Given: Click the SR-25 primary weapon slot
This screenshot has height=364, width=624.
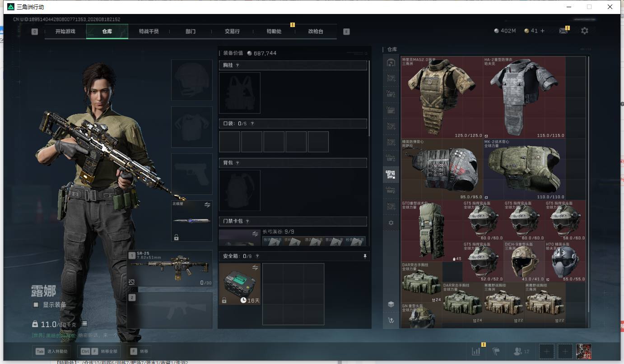Looking at the screenshot, I should [169, 268].
